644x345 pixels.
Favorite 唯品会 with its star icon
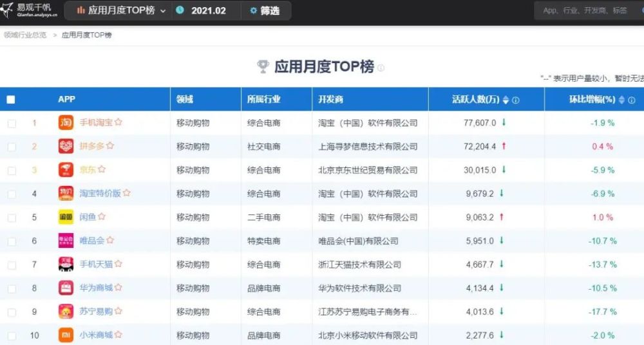tap(109, 240)
